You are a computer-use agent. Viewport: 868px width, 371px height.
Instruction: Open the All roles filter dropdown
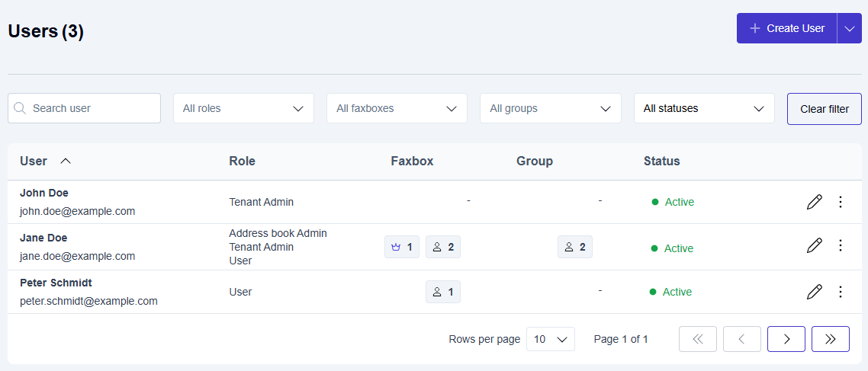pos(243,108)
